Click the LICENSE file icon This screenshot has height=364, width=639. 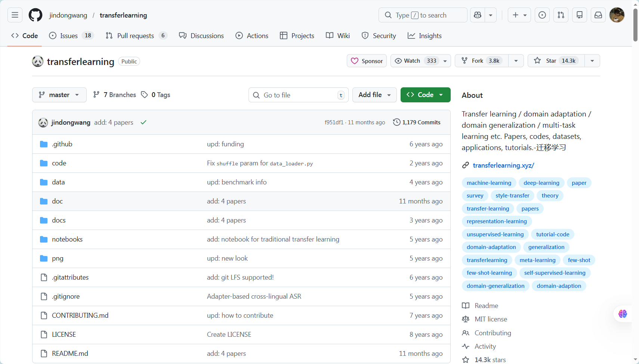(x=44, y=335)
